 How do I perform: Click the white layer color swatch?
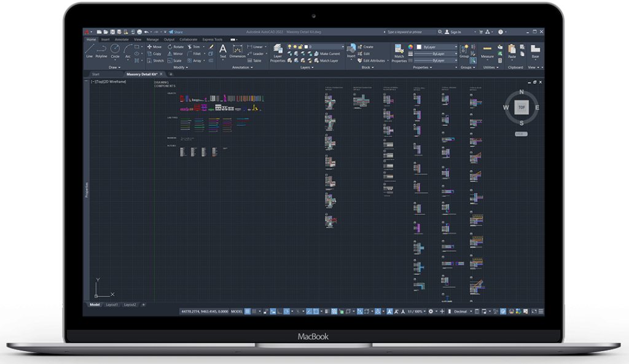[306, 47]
